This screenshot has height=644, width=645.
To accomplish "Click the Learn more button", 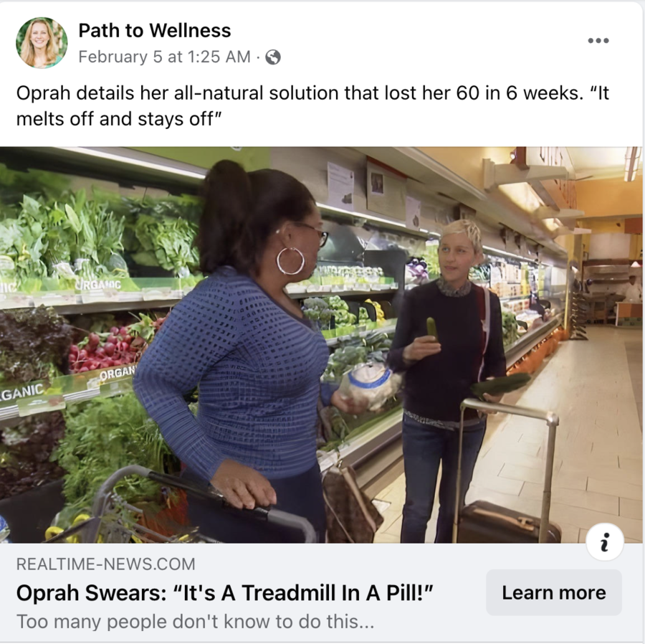I will pyautogui.click(x=554, y=592).
